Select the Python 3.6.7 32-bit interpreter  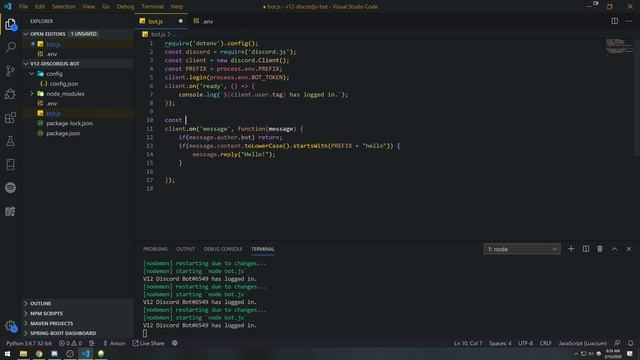29,343
